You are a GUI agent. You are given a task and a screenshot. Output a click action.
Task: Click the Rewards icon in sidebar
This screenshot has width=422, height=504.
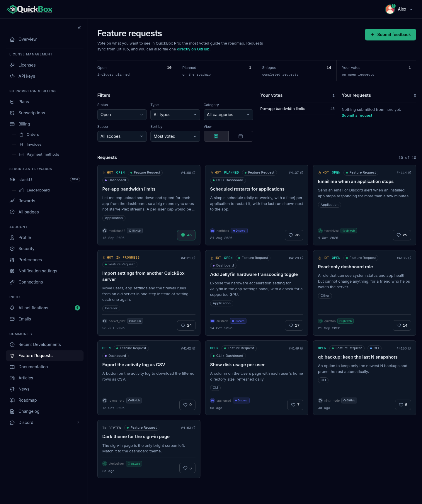pyautogui.click(x=12, y=201)
